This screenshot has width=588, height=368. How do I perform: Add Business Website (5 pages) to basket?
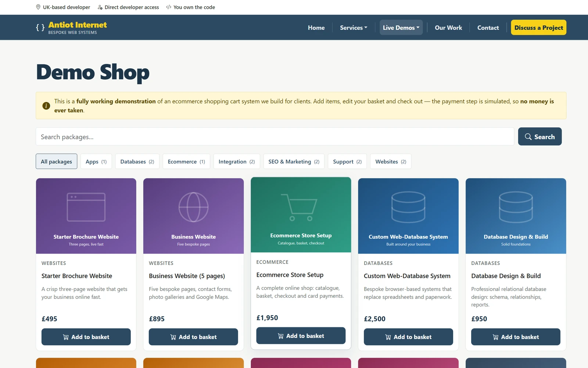[x=193, y=337]
